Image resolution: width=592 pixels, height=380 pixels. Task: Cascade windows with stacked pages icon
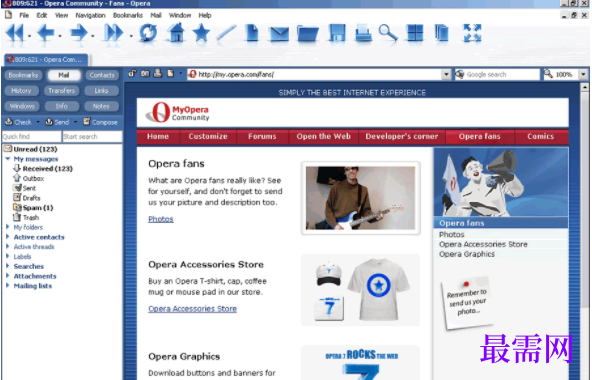click(441, 32)
